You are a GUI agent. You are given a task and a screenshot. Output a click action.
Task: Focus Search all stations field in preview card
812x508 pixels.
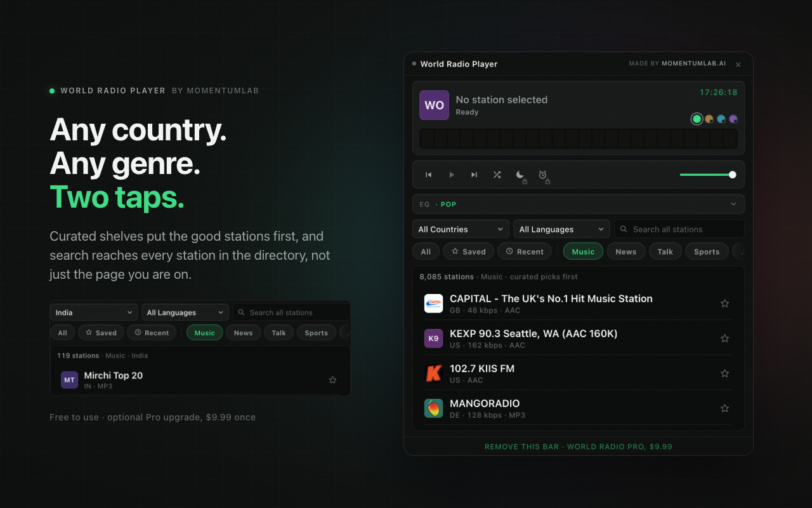click(x=291, y=312)
